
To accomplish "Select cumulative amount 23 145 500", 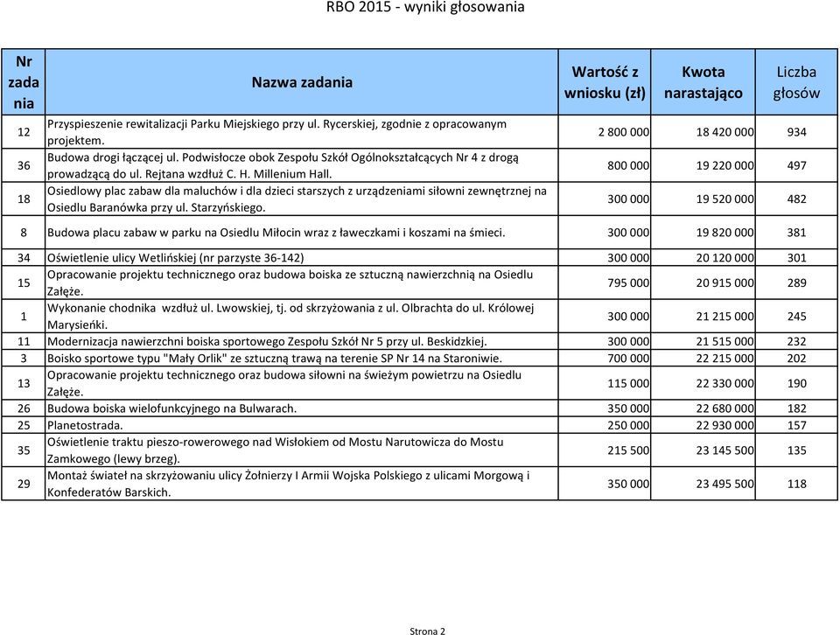I will click(x=724, y=450).
